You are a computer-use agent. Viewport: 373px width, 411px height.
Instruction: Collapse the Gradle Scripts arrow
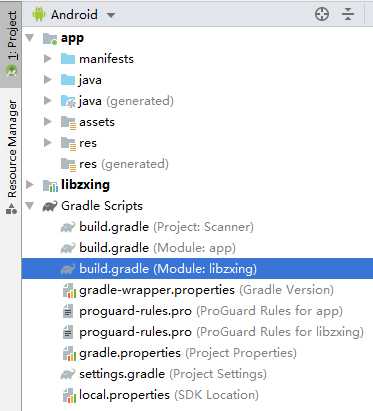click(x=30, y=206)
